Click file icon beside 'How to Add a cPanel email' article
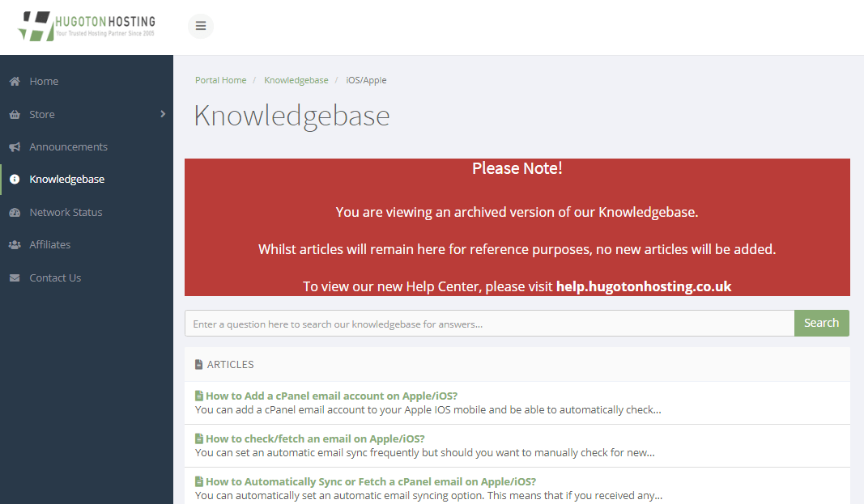864x504 pixels. pyautogui.click(x=199, y=396)
